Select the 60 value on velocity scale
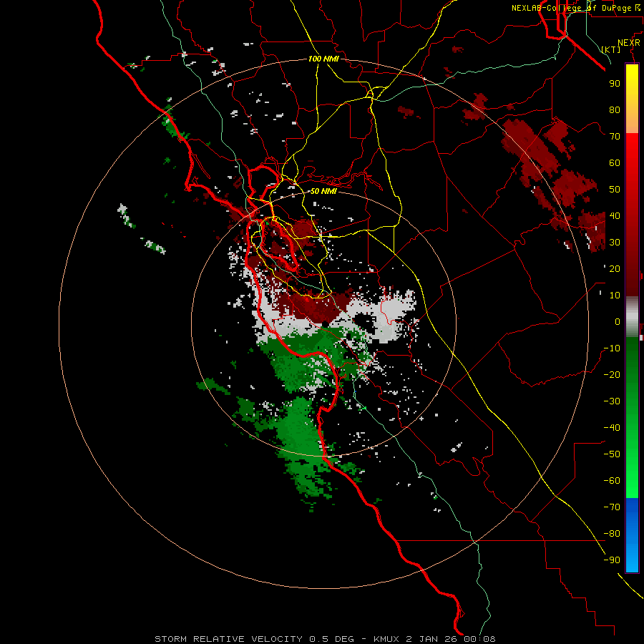This screenshot has width=644, height=644. tap(615, 162)
